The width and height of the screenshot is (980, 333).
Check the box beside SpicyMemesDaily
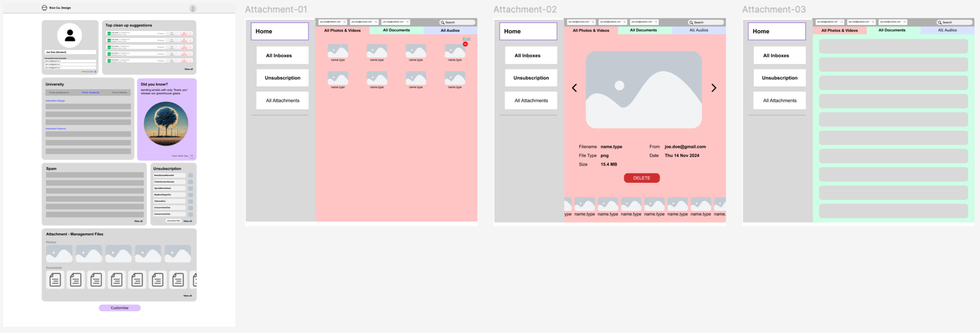pyautogui.click(x=191, y=188)
